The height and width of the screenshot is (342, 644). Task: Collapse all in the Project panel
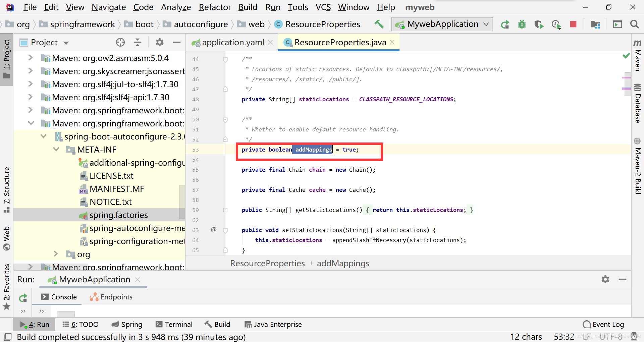click(138, 42)
